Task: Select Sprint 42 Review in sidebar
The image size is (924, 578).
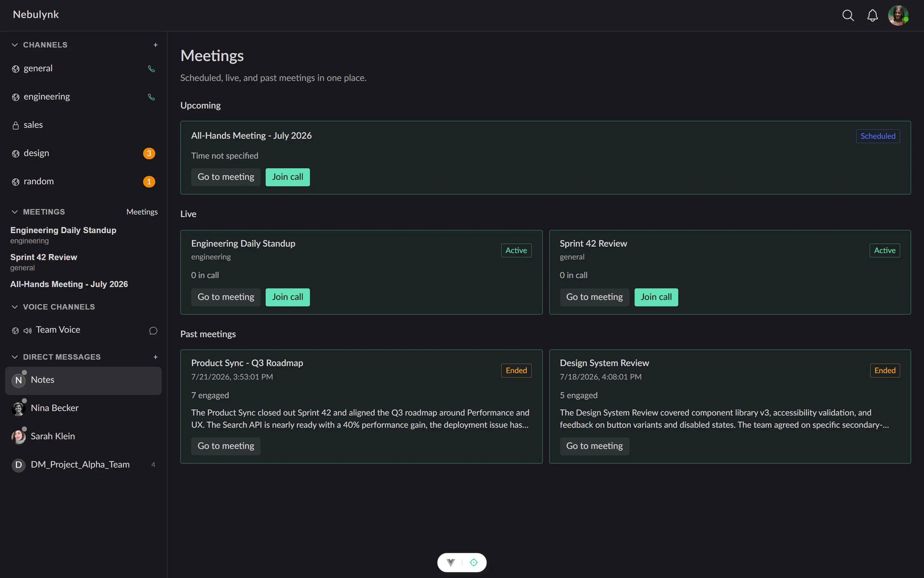Action: (x=44, y=262)
